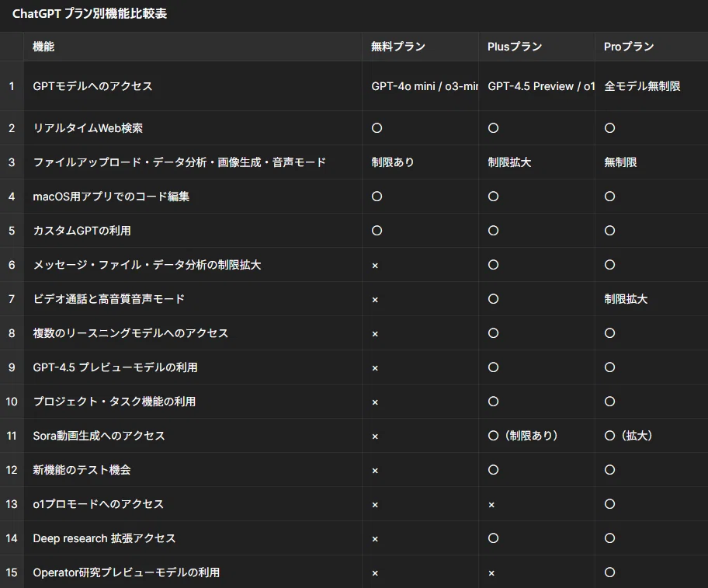The width and height of the screenshot is (708, 588).
Task: Click the free plan × for GPT-4.5 プレビューモデル
Action: [375, 368]
